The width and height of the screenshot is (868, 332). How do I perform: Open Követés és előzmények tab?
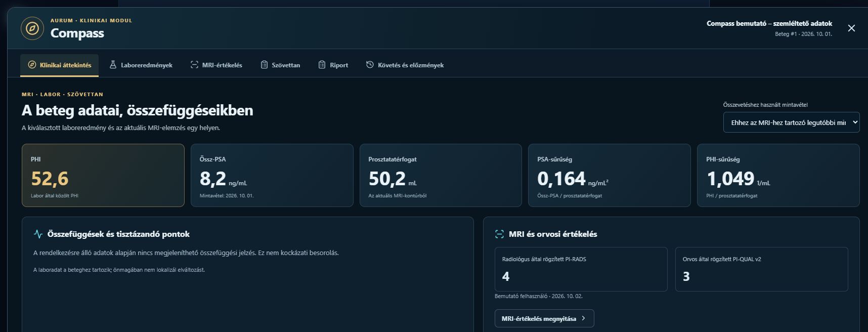[x=405, y=65]
